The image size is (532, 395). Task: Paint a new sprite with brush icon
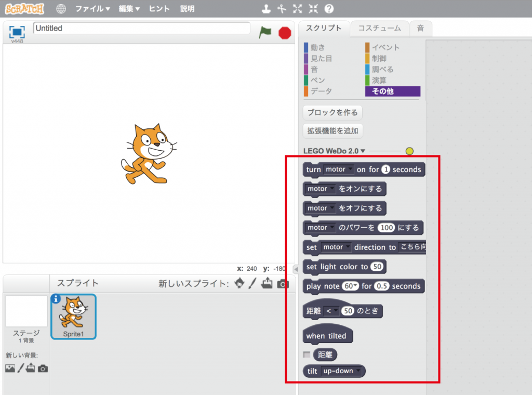pyautogui.click(x=252, y=283)
